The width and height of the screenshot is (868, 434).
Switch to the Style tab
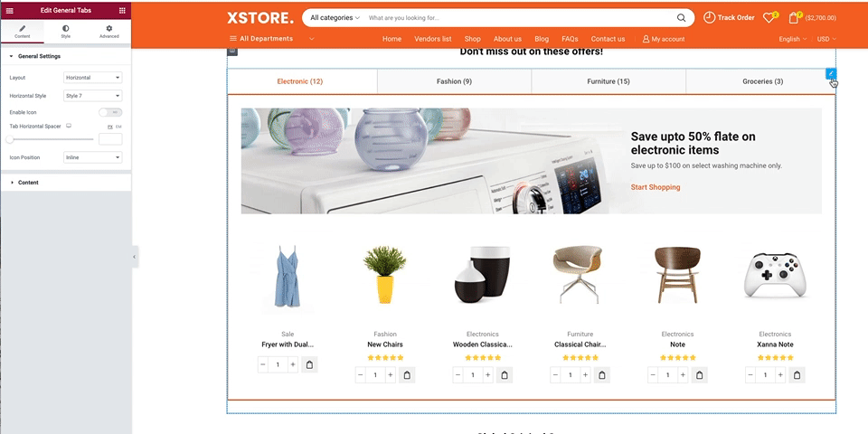(65, 32)
